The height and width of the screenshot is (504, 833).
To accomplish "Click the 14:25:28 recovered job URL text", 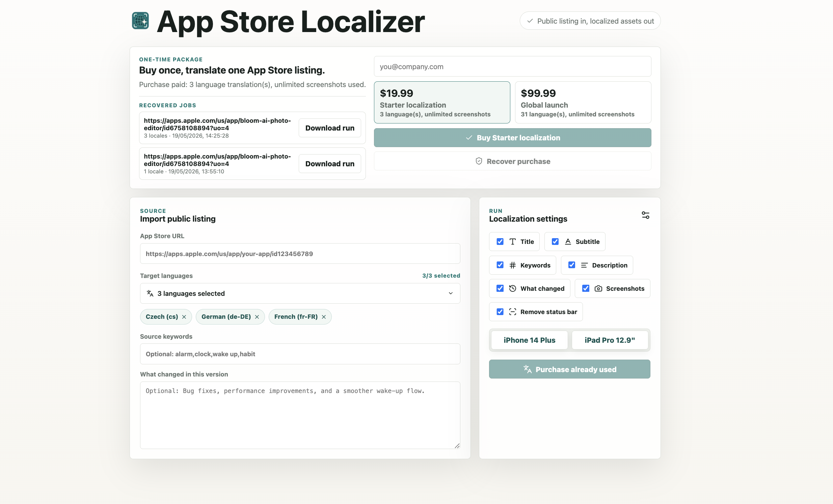I will point(217,124).
